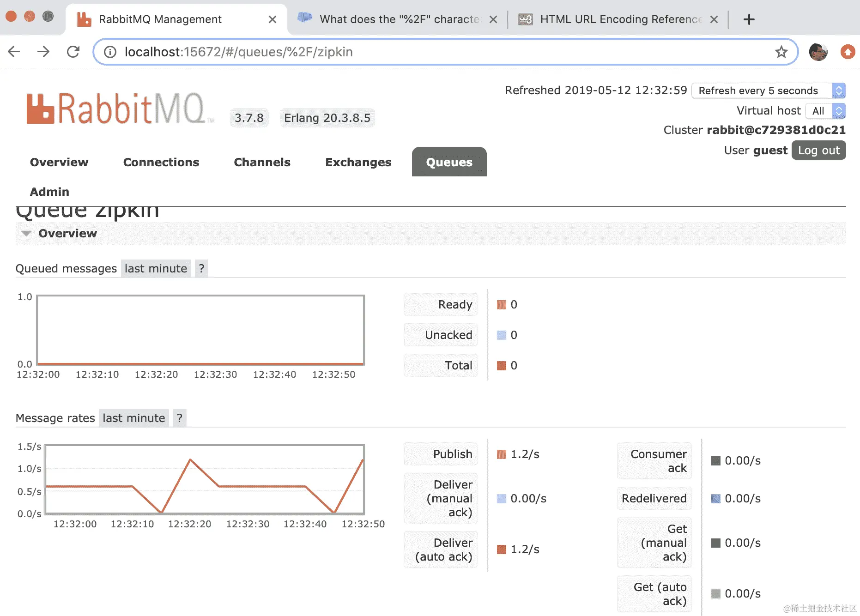Toggle Deliver (manual ack) color swatch
The width and height of the screenshot is (860, 616).
(502, 499)
